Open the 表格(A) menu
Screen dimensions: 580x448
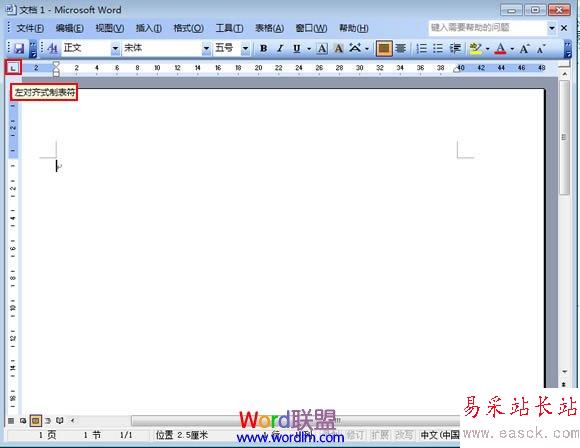tap(270, 28)
